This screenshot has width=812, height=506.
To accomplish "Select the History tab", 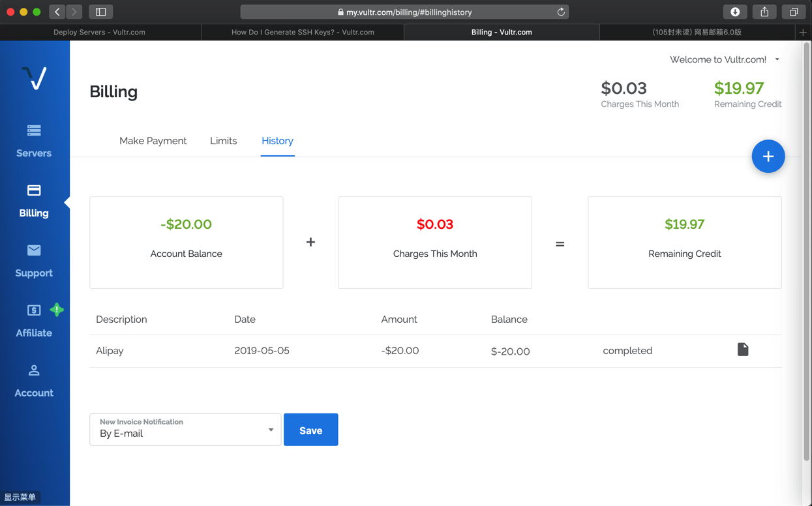I will click(x=277, y=141).
